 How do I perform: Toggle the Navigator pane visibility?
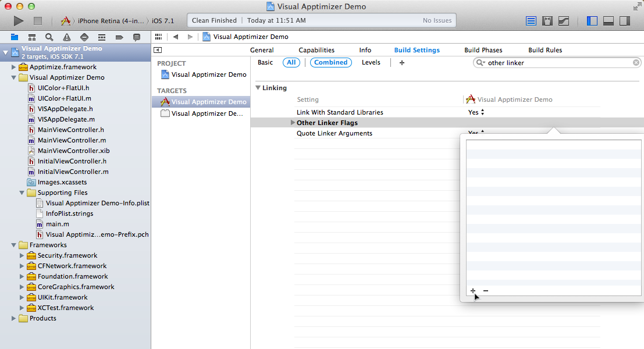[592, 21]
